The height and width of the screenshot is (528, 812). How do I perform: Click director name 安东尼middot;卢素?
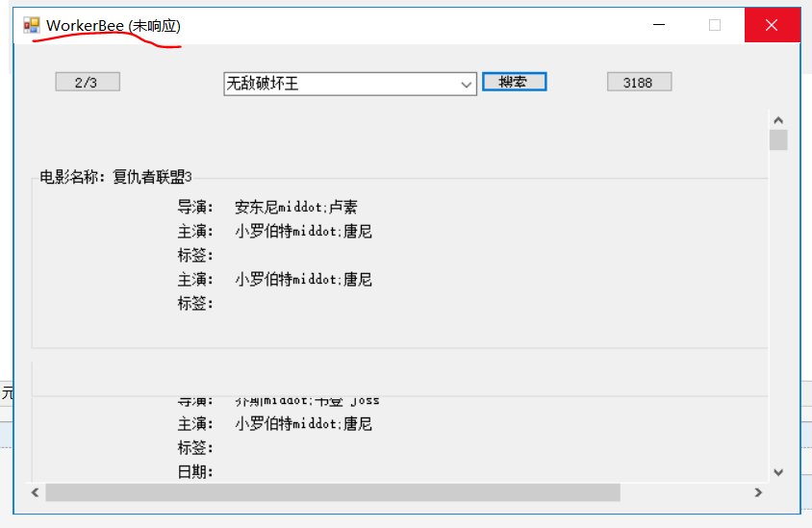pyautogui.click(x=295, y=207)
